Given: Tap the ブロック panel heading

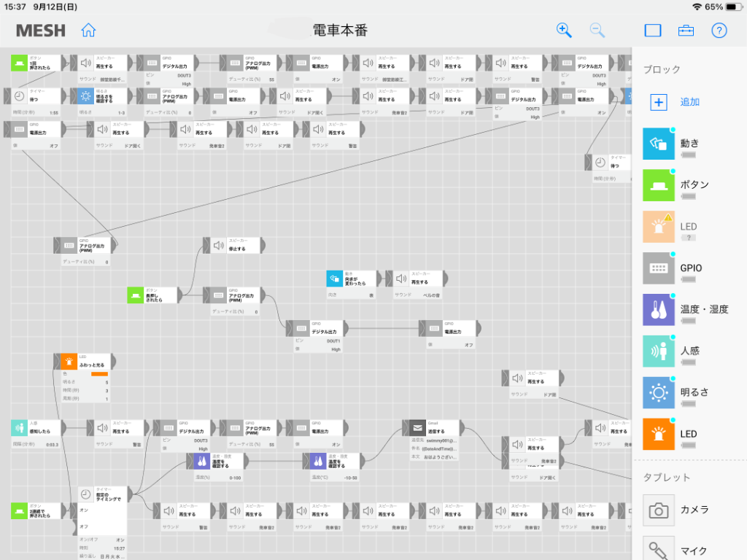Looking at the screenshot, I should coord(662,69).
